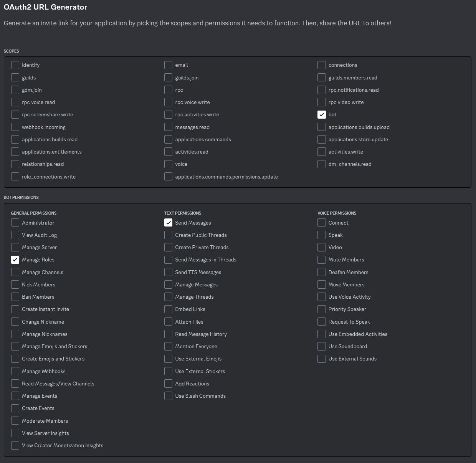Enable the Mention Everyone permission
The height and width of the screenshot is (463, 476).
click(168, 346)
